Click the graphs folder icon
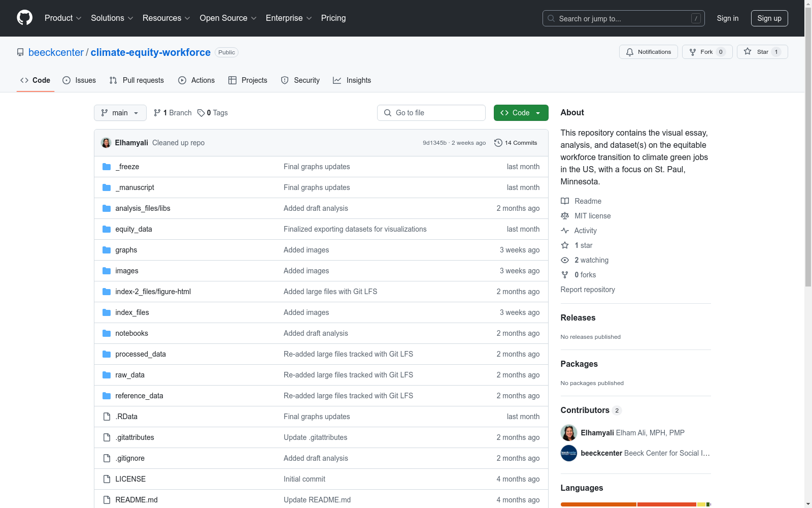812x508 pixels. click(107, 250)
